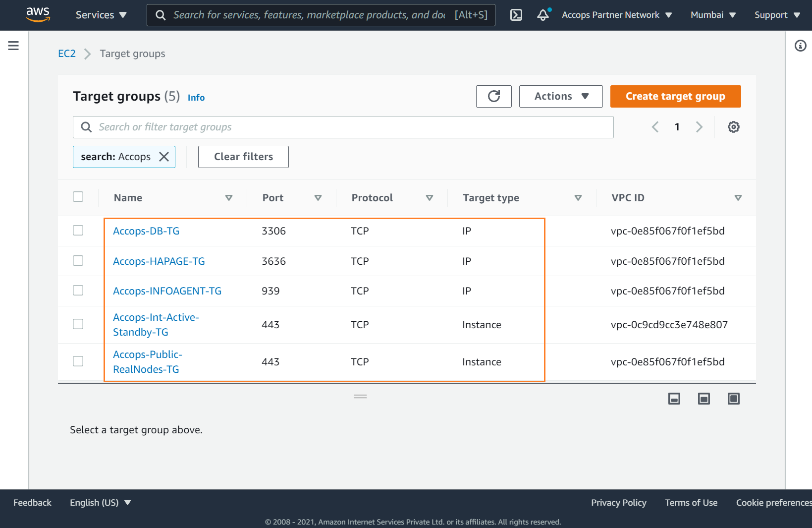Click the Instance type in the Accops-Public-RealNodes-TG row
Screen dimensions: 812x528
(x=482, y=362)
